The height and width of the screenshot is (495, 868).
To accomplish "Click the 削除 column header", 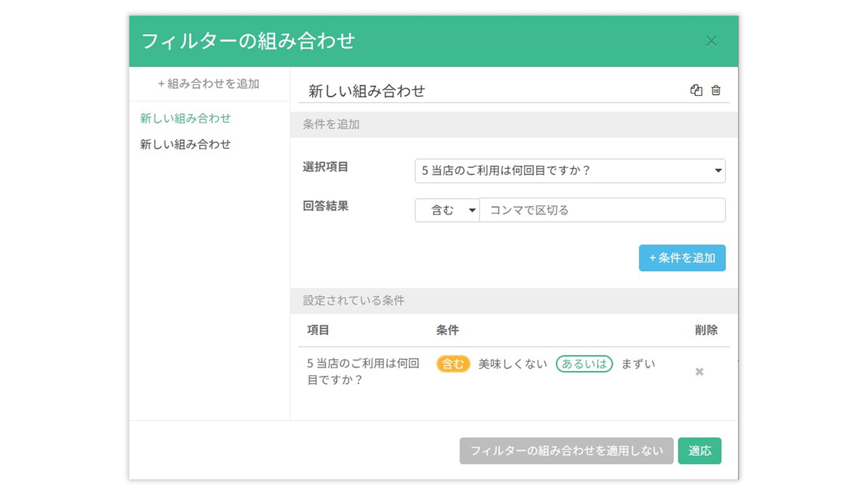I will pos(706,330).
